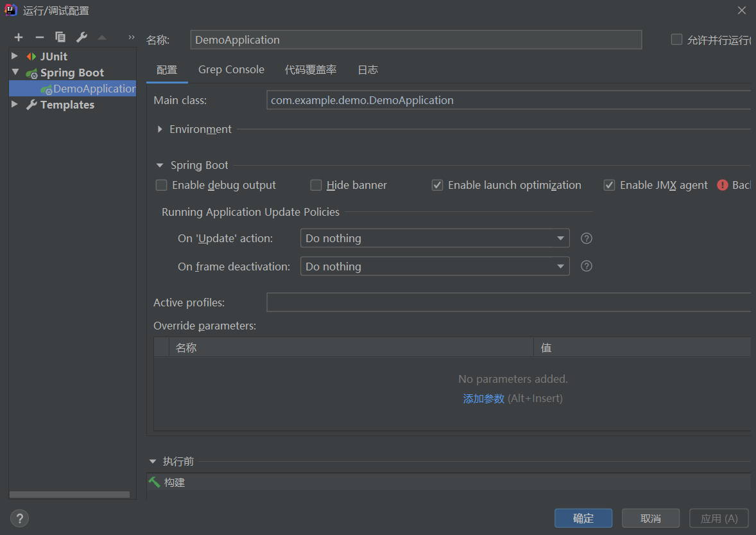This screenshot has width=756, height=535.
Task: Open the On 'Update' action dropdown
Action: (x=435, y=238)
